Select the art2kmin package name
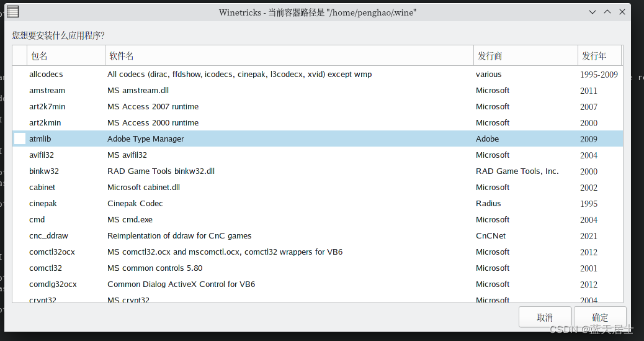 click(x=45, y=122)
